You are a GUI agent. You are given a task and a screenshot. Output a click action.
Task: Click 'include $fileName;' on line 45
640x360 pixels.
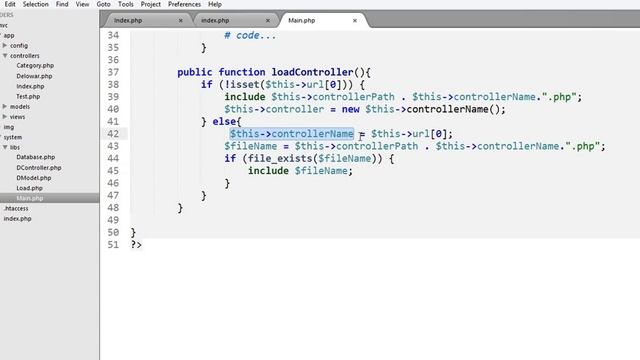pyautogui.click(x=300, y=171)
